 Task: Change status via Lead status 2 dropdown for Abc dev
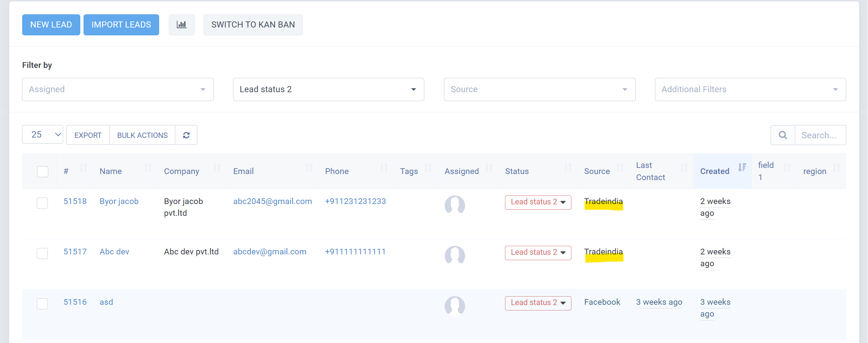[x=538, y=252]
